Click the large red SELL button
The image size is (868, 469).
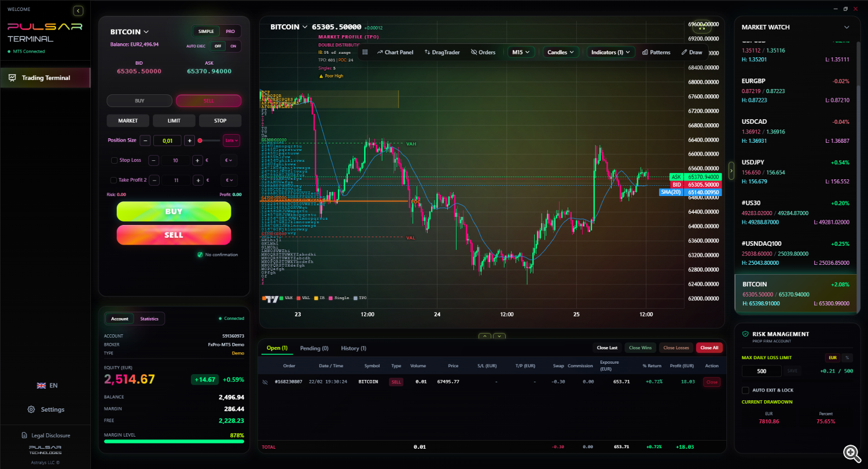click(x=174, y=235)
